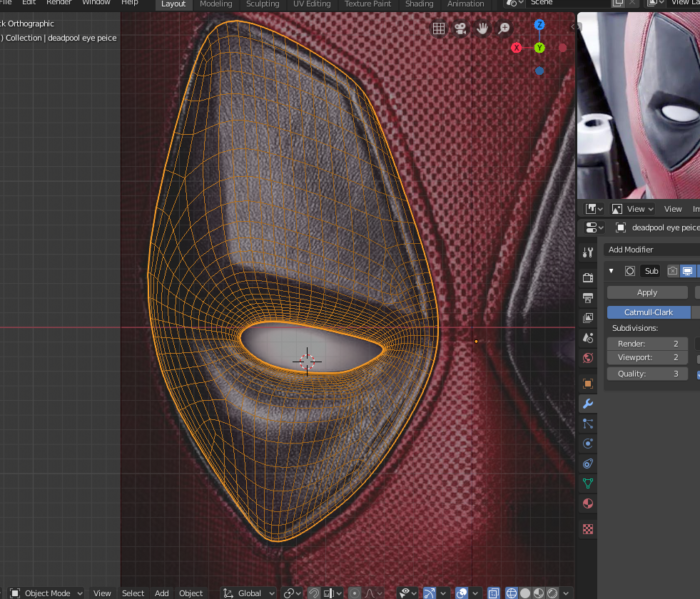Switch to wireframe viewport shading
Viewport: 700px width, 599px height.
coord(512,593)
